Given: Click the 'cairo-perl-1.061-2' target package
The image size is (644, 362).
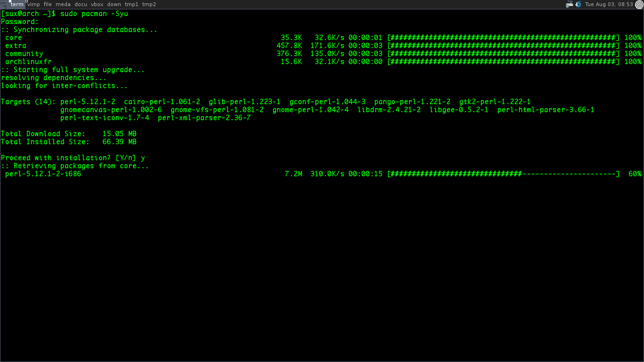Looking at the screenshot, I should [x=162, y=102].
